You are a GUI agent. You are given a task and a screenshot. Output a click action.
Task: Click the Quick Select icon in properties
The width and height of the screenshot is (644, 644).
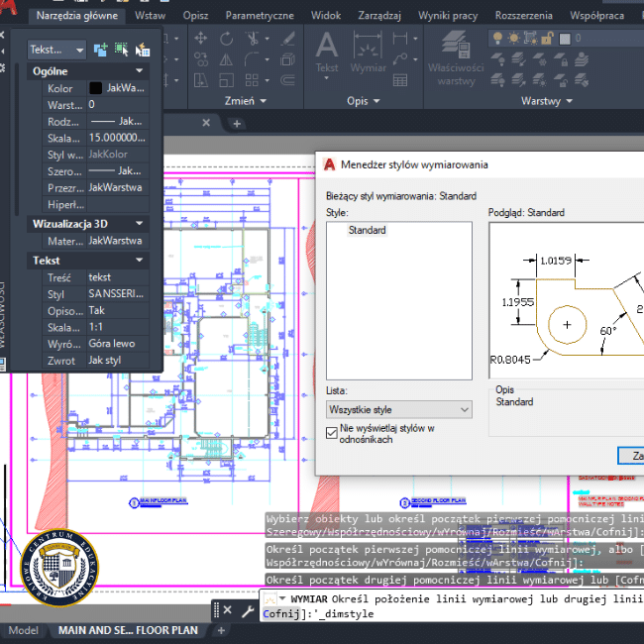click(143, 51)
